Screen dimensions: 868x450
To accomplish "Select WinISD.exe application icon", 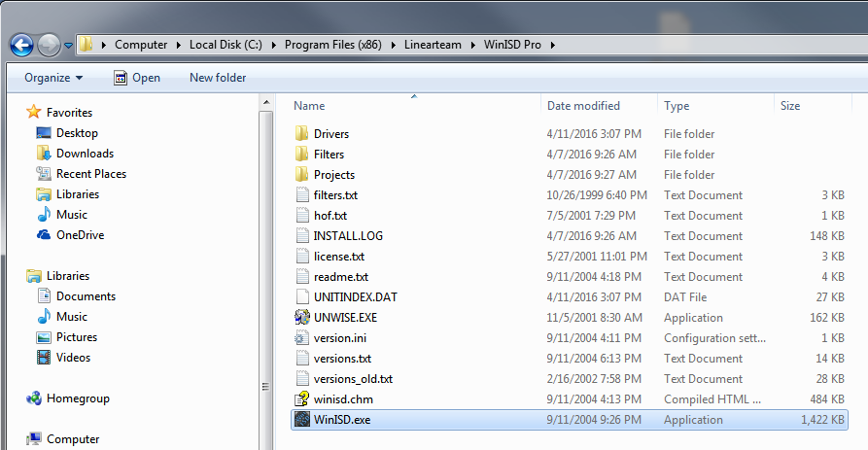I will [301, 420].
